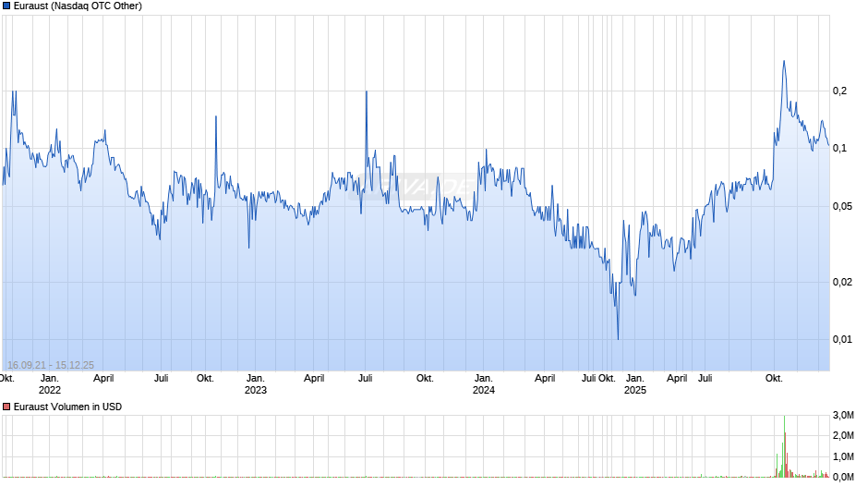This screenshot has width=868, height=486.
Task: Click the tallest green volume bar
Action: [784, 446]
